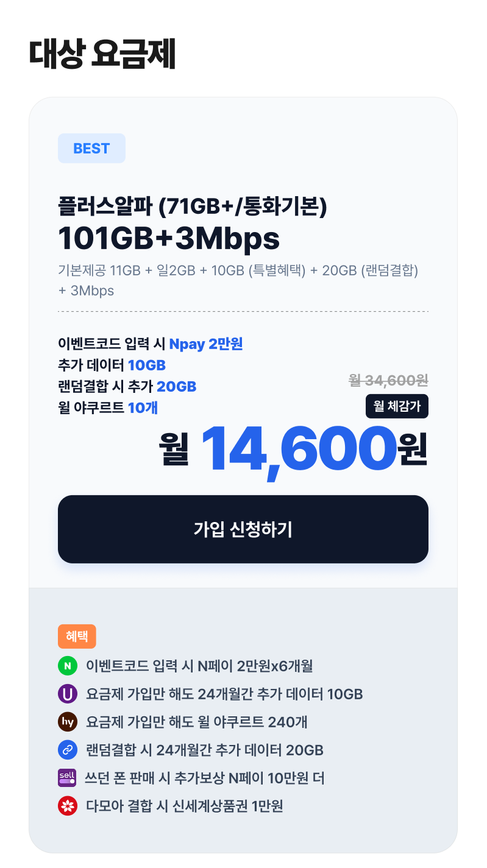
Task: Click the red flower Shinsegae gift icon
Action: point(67,806)
